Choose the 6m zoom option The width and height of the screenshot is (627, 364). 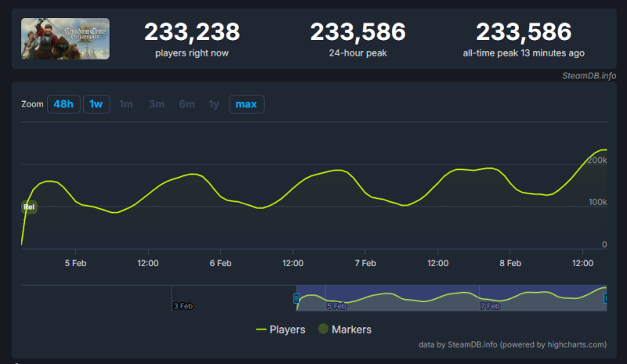click(187, 104)
